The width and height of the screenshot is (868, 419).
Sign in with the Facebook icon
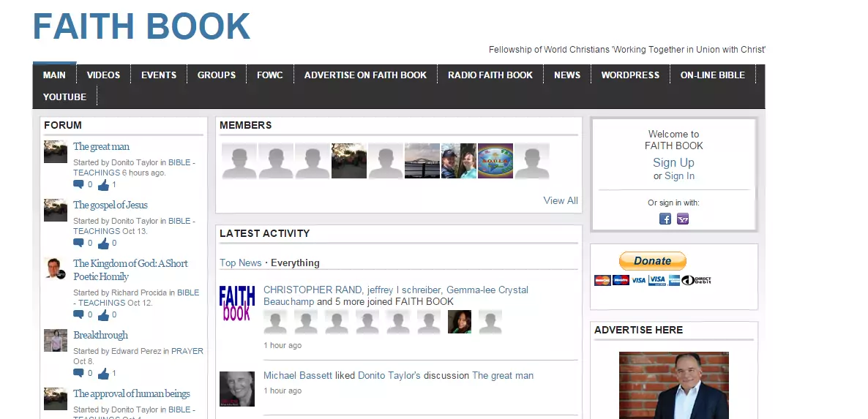(665, 219)
